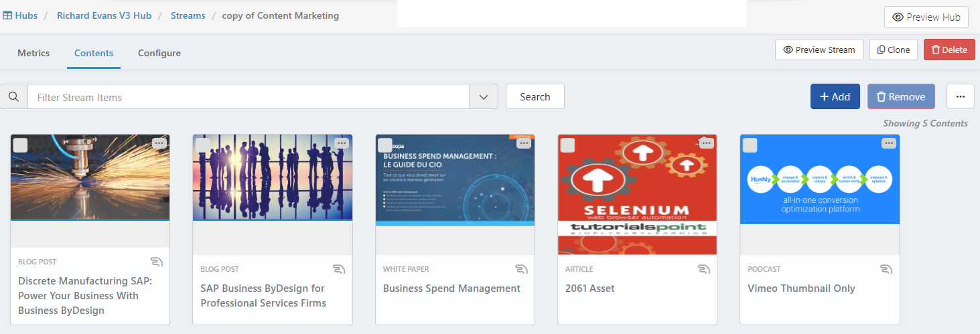The image size is (980, 334).
Task: Click the ARTICLE type label
Action: [579, 269]
